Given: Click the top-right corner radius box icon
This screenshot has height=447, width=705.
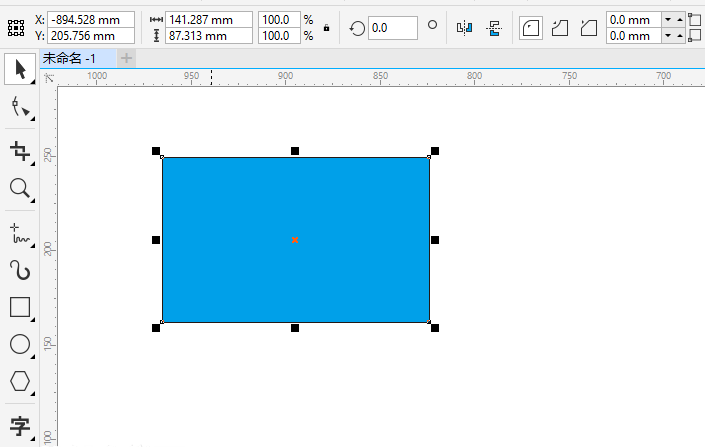Looking at the screenshot, I should click(x=695, y=20).
